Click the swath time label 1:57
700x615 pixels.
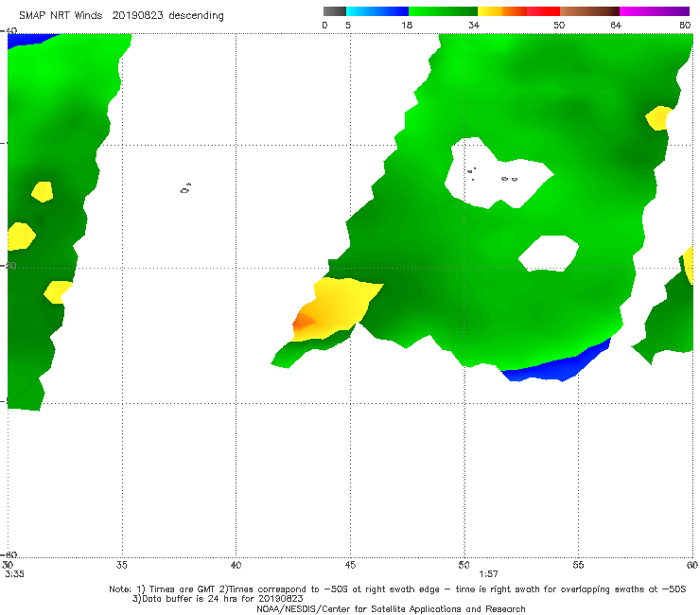coord(488,574)
